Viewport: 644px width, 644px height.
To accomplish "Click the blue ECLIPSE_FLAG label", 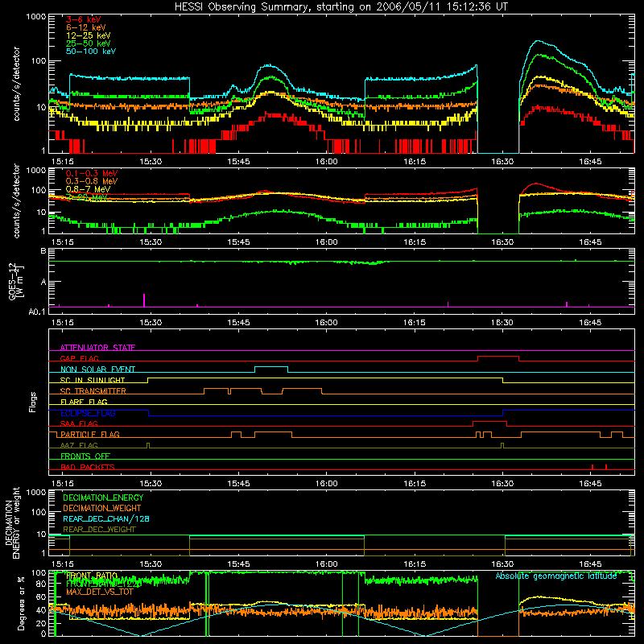I will (x=88, y=413).
